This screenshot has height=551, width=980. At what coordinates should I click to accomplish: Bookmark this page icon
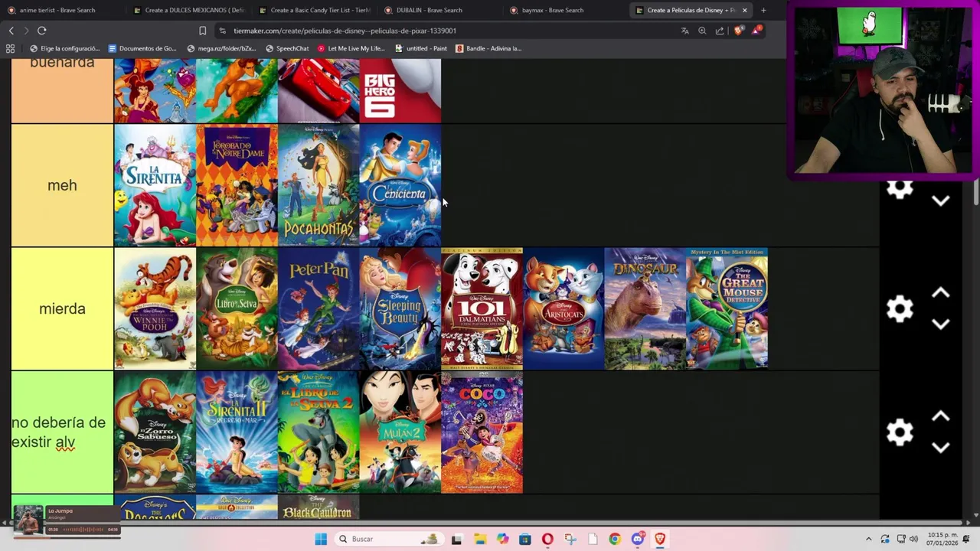[x=202, y=31]
